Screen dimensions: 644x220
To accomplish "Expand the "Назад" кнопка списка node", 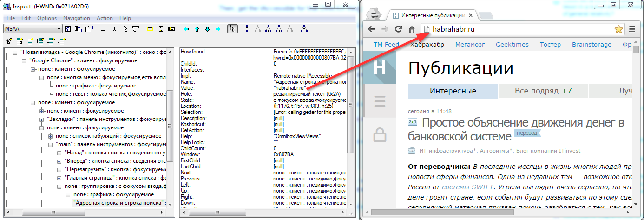I will (x=59, y=153).
